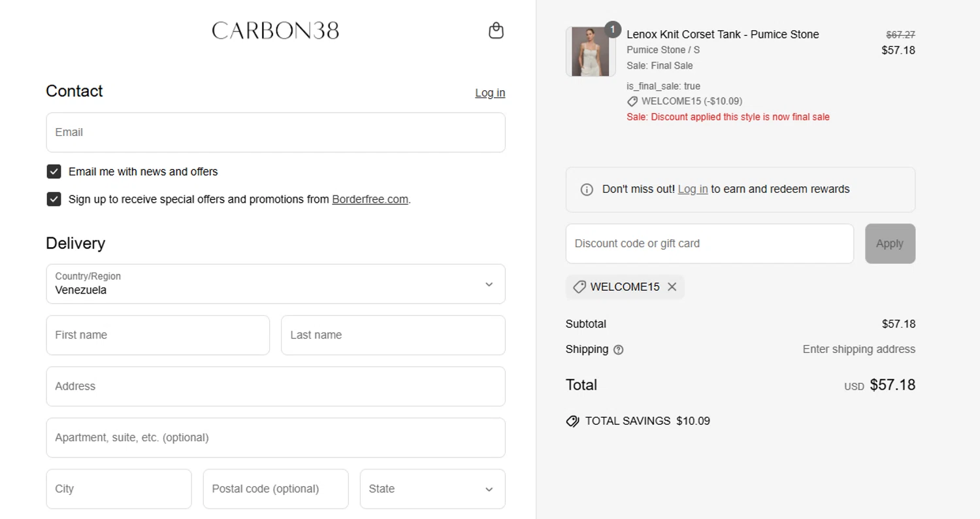The image size is (980, 519).
Task: Focus the Discount code or gift card field
Action: [710, 244]
